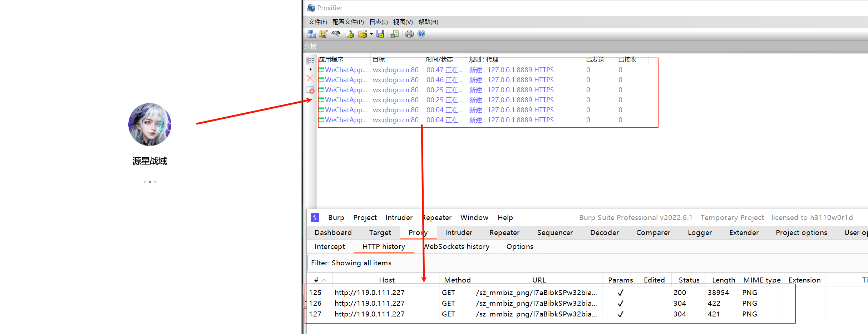Click the printer icon in Proxifier toolbar
Viewport: 868px width, 334px height.
pyautogui.click(x=409, y=34)
